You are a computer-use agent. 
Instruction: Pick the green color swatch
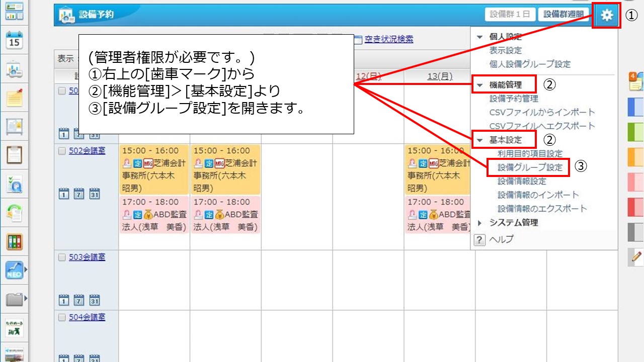[x=636, y=132]
